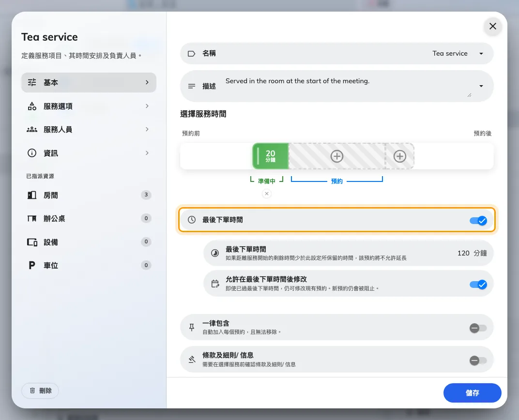Click the blue 預約 label under the timeline

pyautogui.click(x=336, y=181)
